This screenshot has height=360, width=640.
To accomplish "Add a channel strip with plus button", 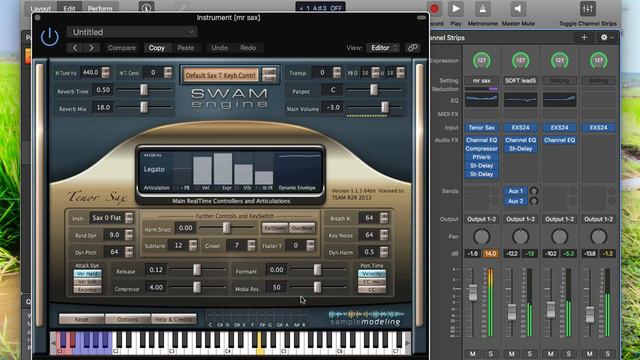I will click(584, 37).
